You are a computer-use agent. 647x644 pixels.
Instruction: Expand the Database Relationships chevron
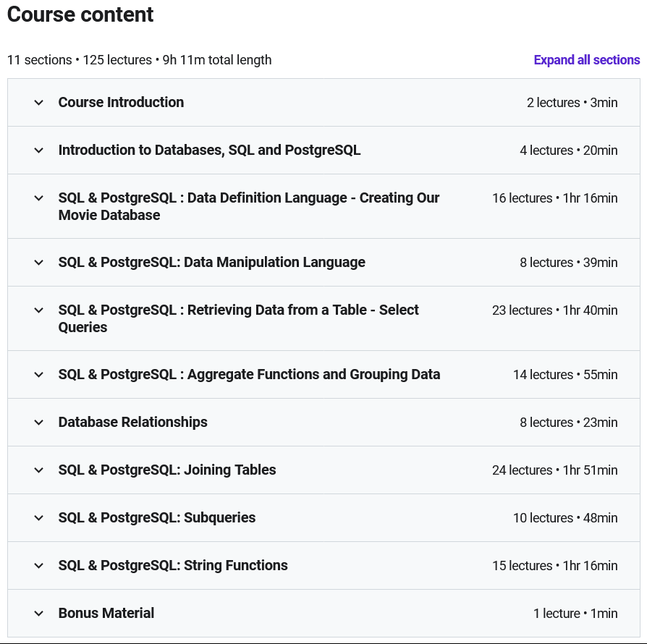pos(39,423)
